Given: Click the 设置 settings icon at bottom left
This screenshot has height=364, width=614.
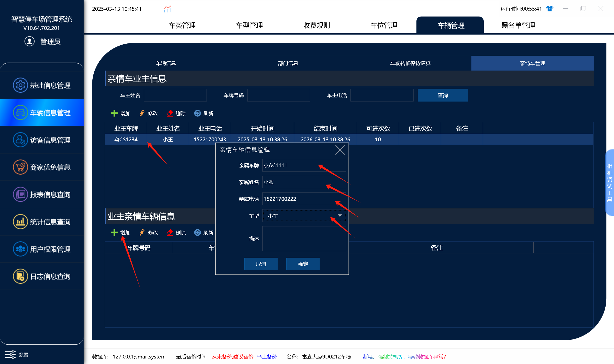Looking at the screenshot, I should (x=10, y=355).
